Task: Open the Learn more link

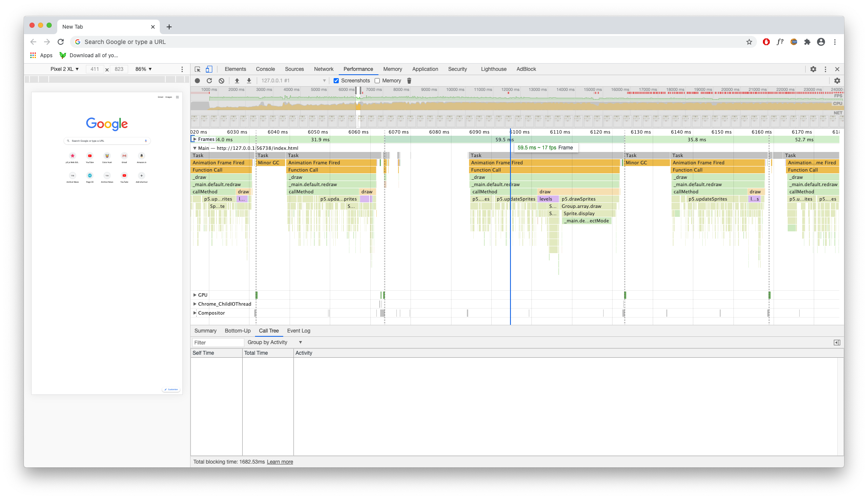Action: (280, 462)
